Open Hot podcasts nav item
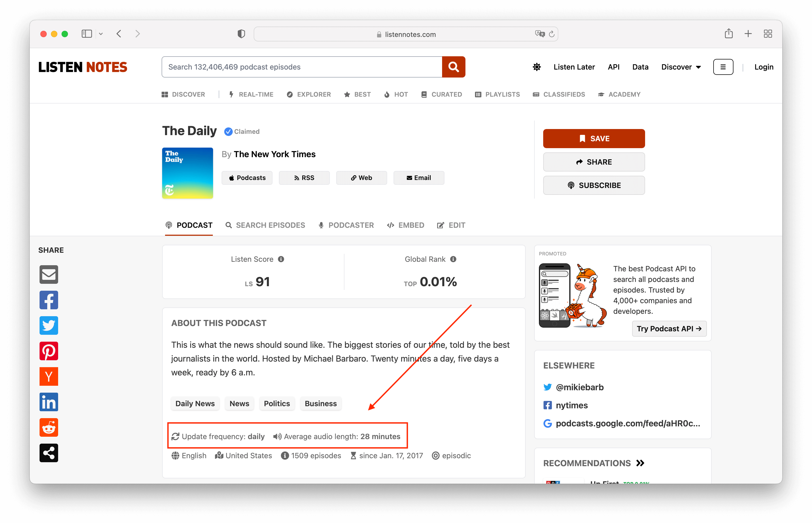This screenshot has width=812, height=523. point(396,95)
